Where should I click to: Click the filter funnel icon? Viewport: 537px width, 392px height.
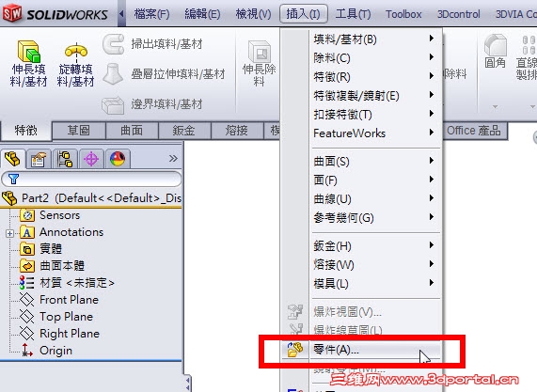(13, 179)
